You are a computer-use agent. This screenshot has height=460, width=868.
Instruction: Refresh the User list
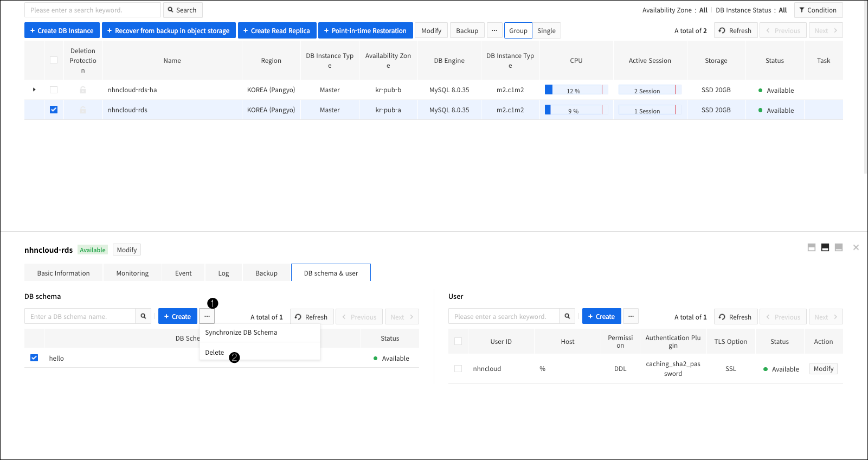736,316
